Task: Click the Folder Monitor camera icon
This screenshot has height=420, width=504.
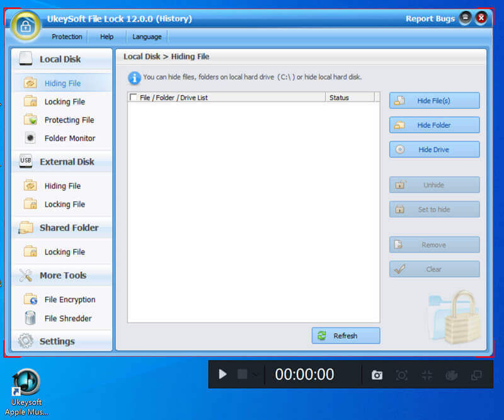Action: [30, 138]
